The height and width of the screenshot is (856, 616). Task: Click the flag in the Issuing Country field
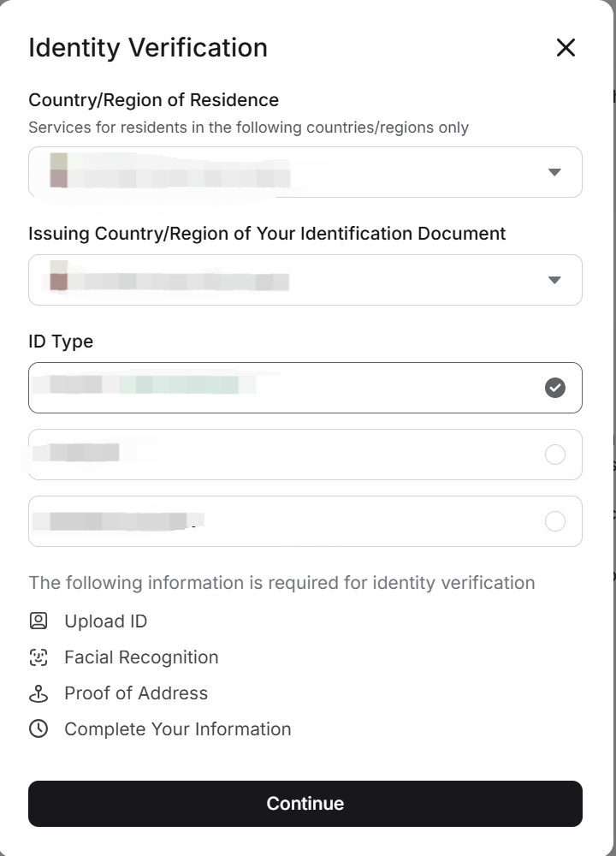tap(58, 276)
